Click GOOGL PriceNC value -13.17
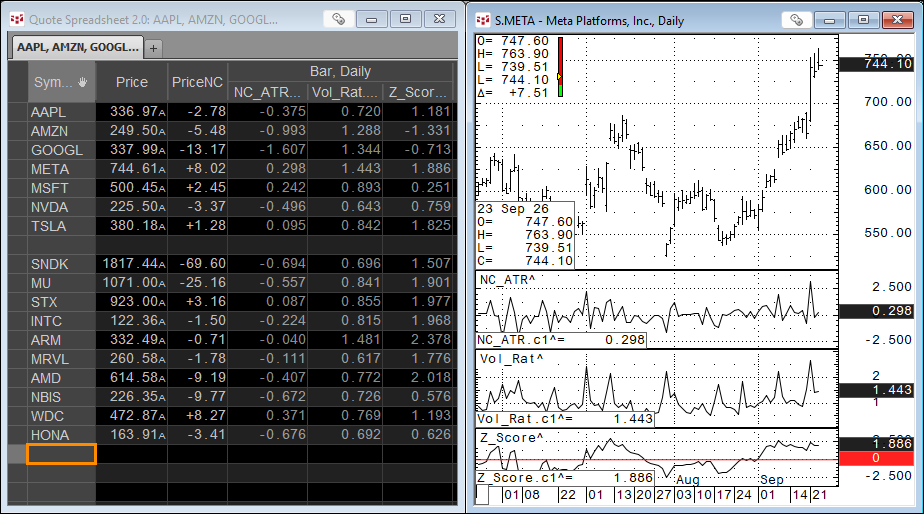This screenshot has width=924, height=514. click(x=198, y=150)
